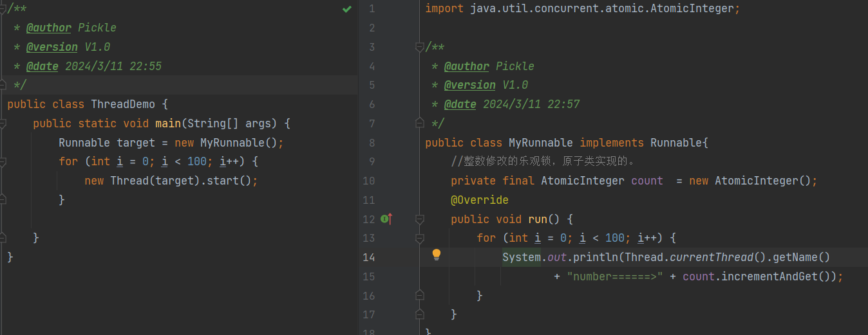This screenshot has height=335, width=868.
Task: Collapse the top Javadoc comment in ThreadDemo
Action: pos(3,9)
